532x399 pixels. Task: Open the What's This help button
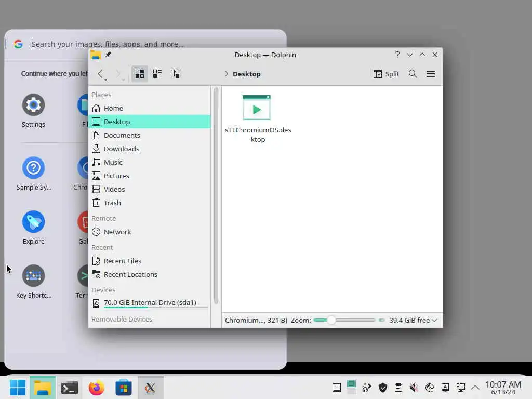[397, 55]
